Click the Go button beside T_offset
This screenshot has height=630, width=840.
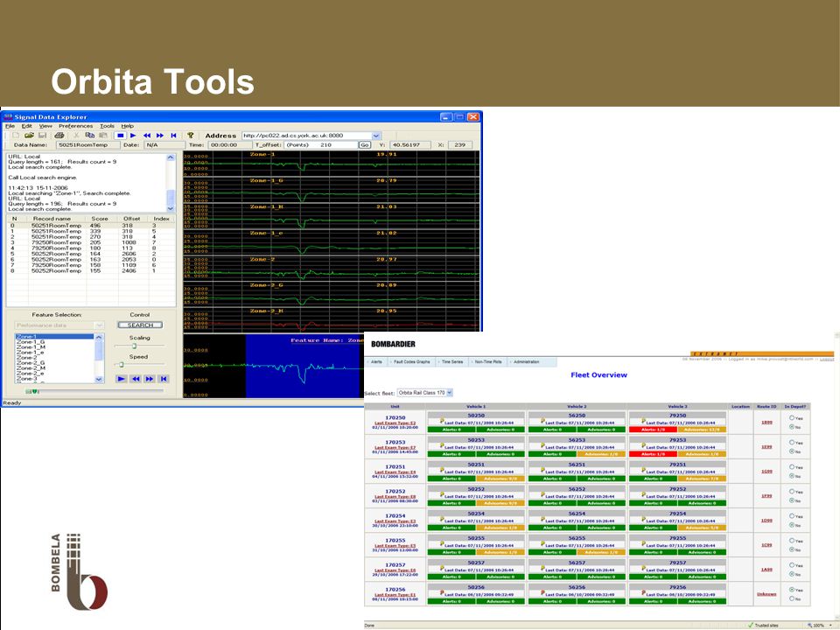[364, 145]
